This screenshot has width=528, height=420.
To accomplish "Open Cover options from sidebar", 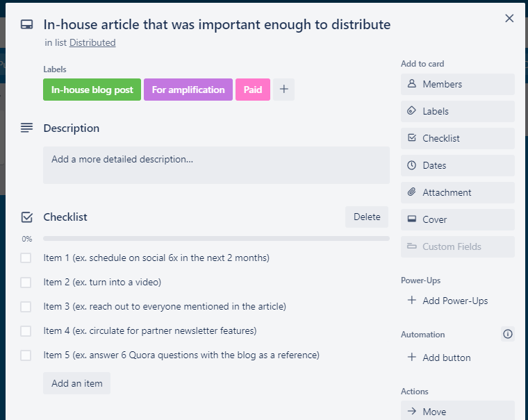I will click(x=458, y=220).
